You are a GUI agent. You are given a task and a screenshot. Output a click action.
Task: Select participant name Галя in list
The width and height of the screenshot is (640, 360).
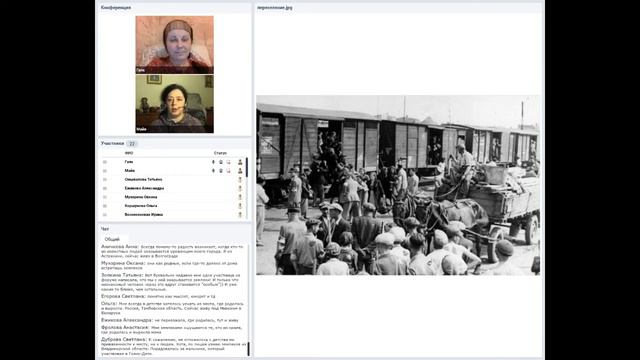[129, 162]
